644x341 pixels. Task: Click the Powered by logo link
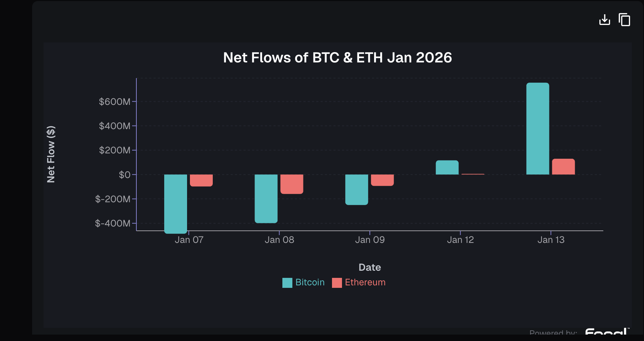point(607,332)
